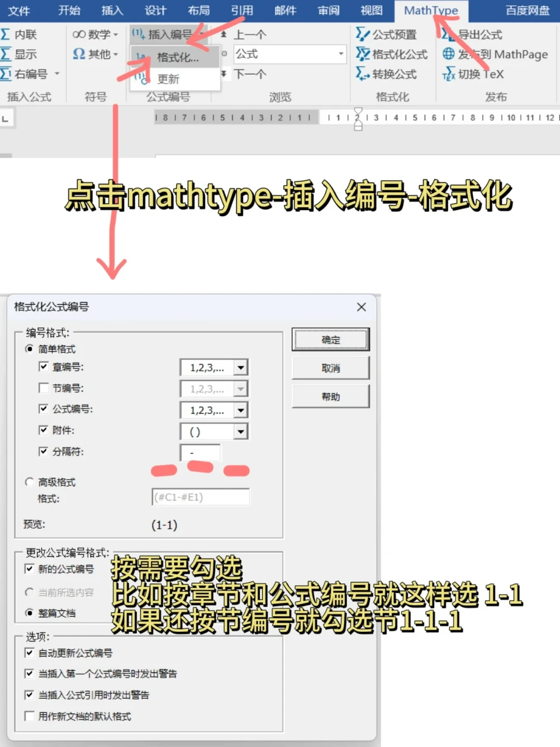Click the 格式 advanced format field
Image resolution: width=560 pixels, height=747 pixels.
[201, 497]
